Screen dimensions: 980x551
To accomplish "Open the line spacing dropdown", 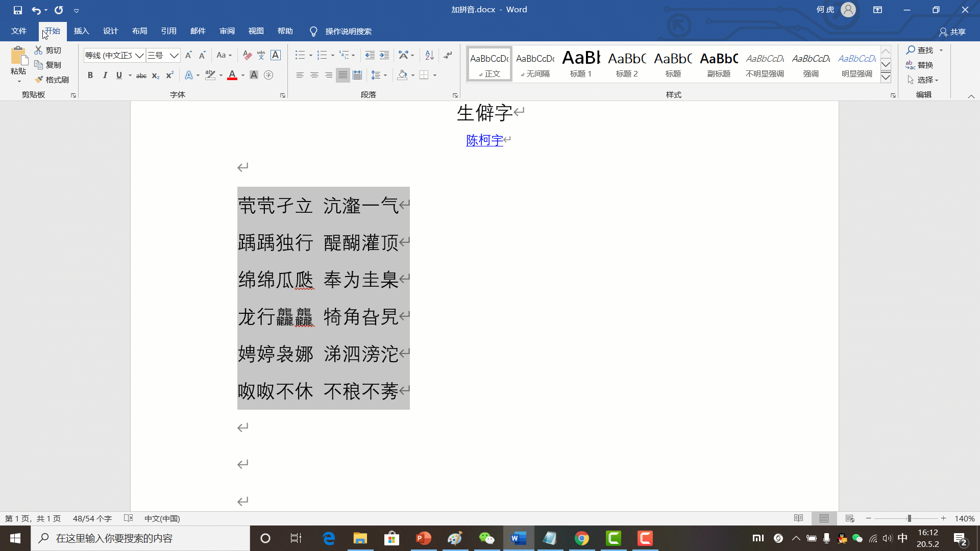I will [x=379, y=76].
